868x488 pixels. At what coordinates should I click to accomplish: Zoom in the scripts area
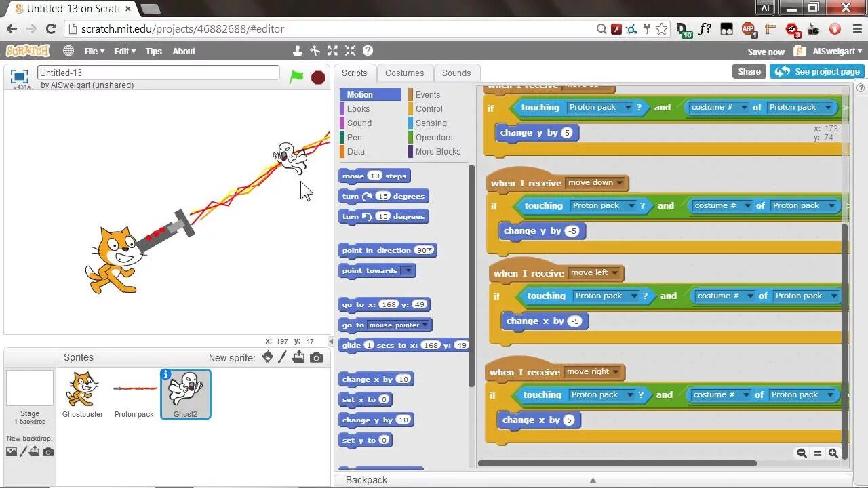[x=833, y=453]
